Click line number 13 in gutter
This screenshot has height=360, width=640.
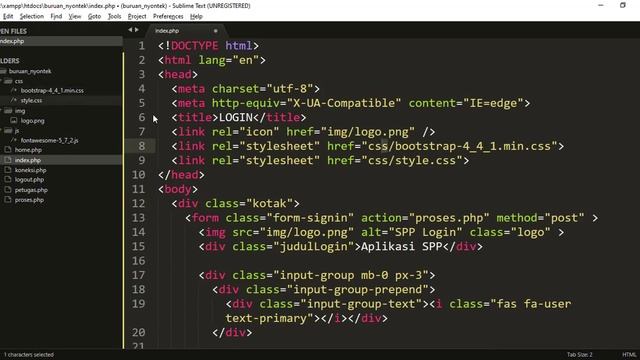(x=138, y=218)
